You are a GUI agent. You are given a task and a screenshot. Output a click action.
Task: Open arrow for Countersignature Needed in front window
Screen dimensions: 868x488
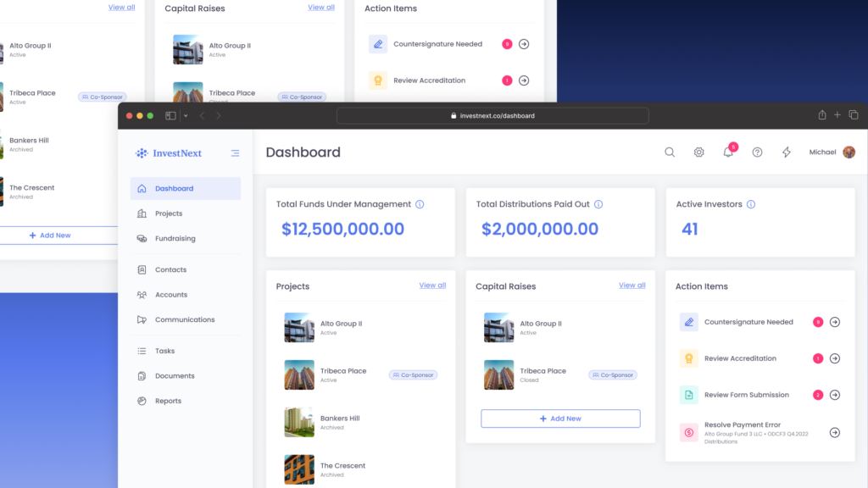click(835, 322)
